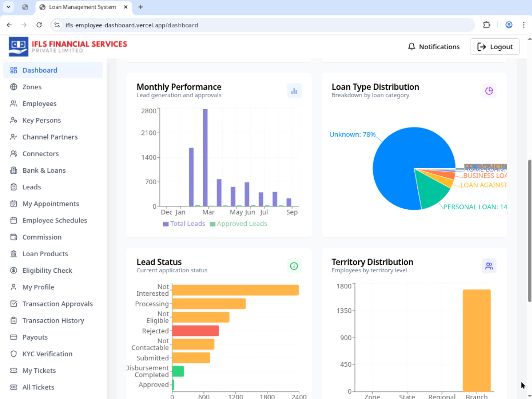Click the Notifications bell icon
532x399 pixels.
click(x=412, y=47)
